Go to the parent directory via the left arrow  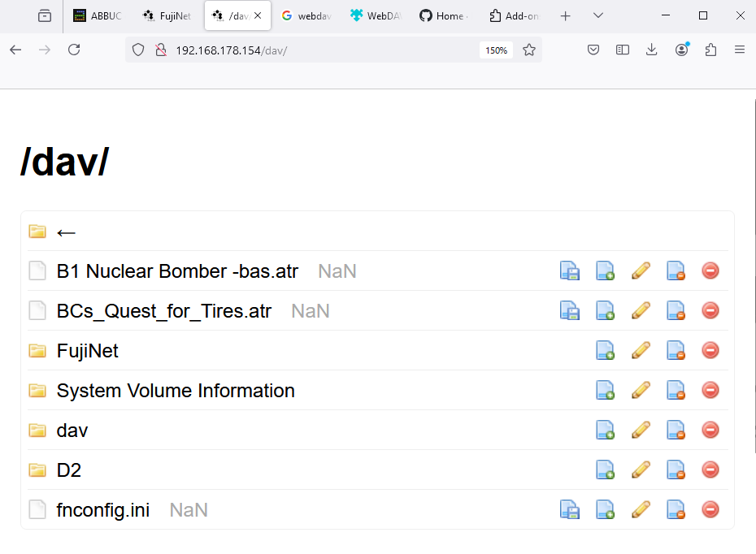coord(66,232)
